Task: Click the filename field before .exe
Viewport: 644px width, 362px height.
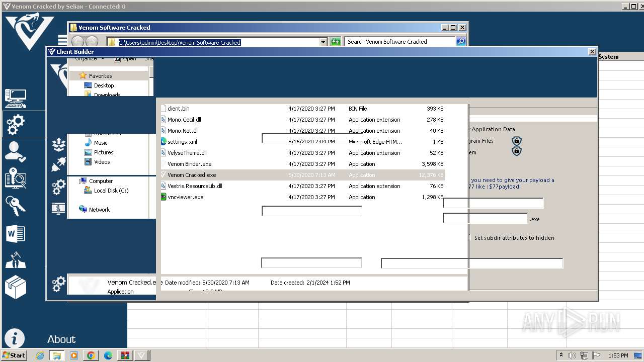Action: [485, 218]
